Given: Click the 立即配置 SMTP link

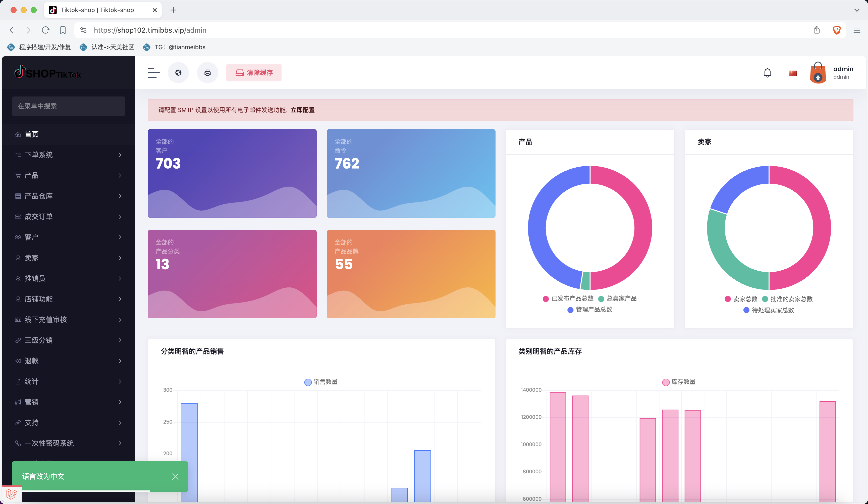Looking at the screenshot, I should coord(302,110).
